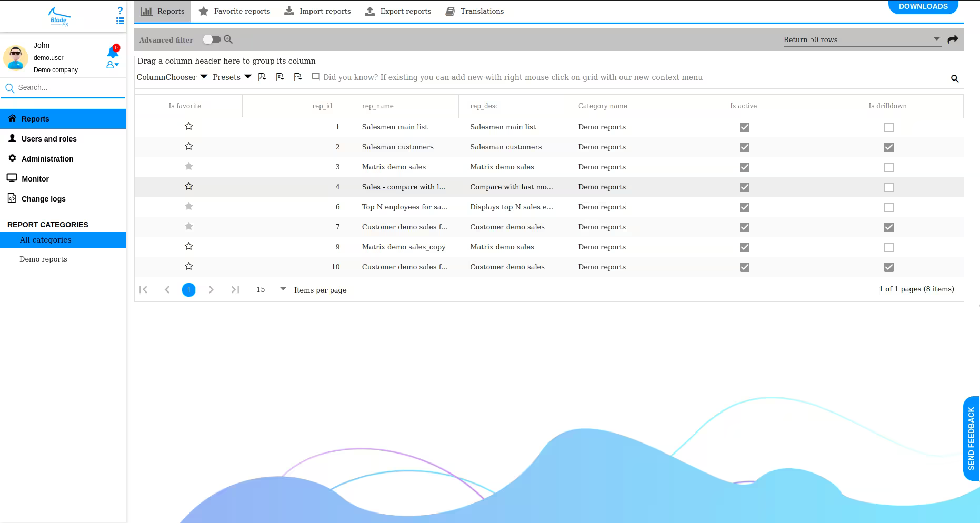Click the export to PDF icon
Screen dimensions: 980x523
(262, 77)
